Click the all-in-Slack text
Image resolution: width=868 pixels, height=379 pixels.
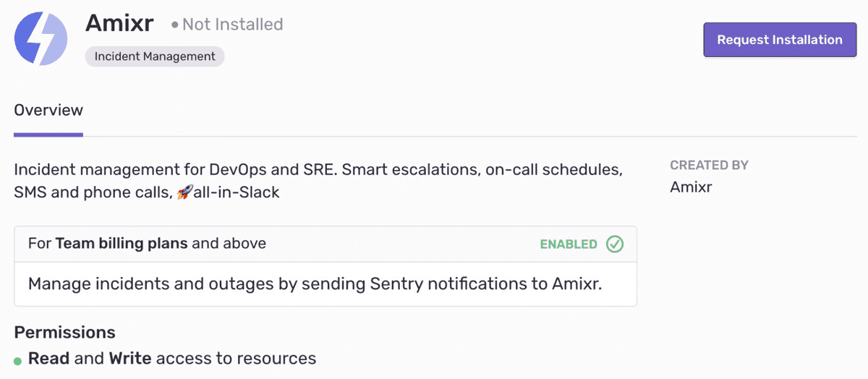(x=236, y=193)
